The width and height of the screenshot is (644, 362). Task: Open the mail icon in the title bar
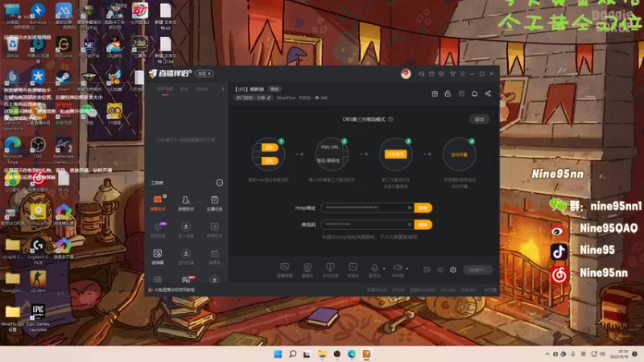431,74
